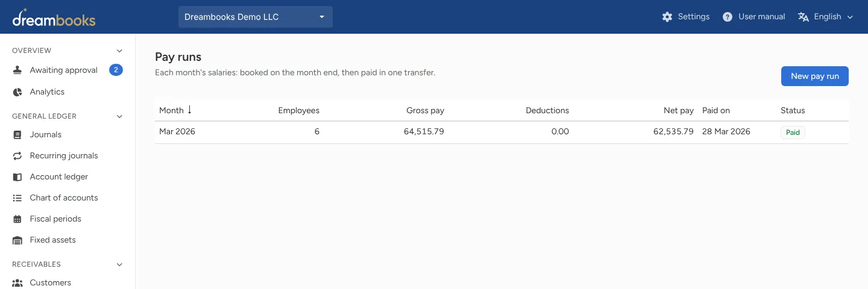This screenshot has width=868, height=289.
Task: Click the deductions 0.00 value
Action: point(560,131)
